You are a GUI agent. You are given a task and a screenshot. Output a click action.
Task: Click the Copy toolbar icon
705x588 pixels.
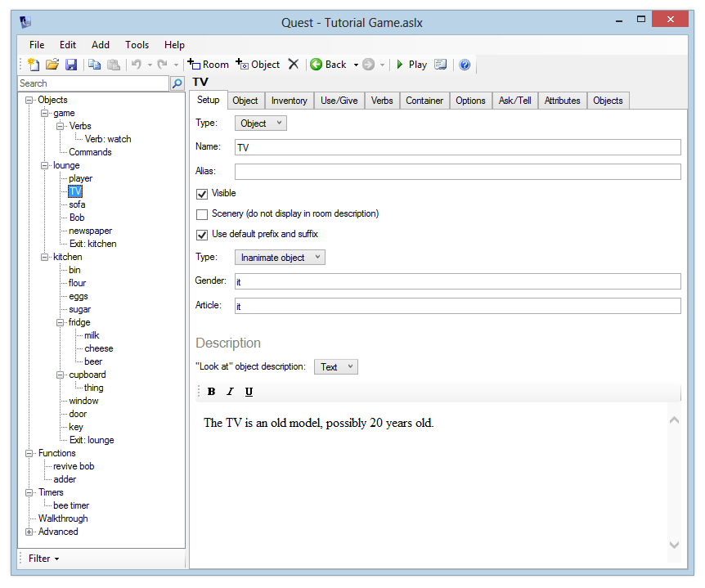pyautogui.click(x=94, y=65)
